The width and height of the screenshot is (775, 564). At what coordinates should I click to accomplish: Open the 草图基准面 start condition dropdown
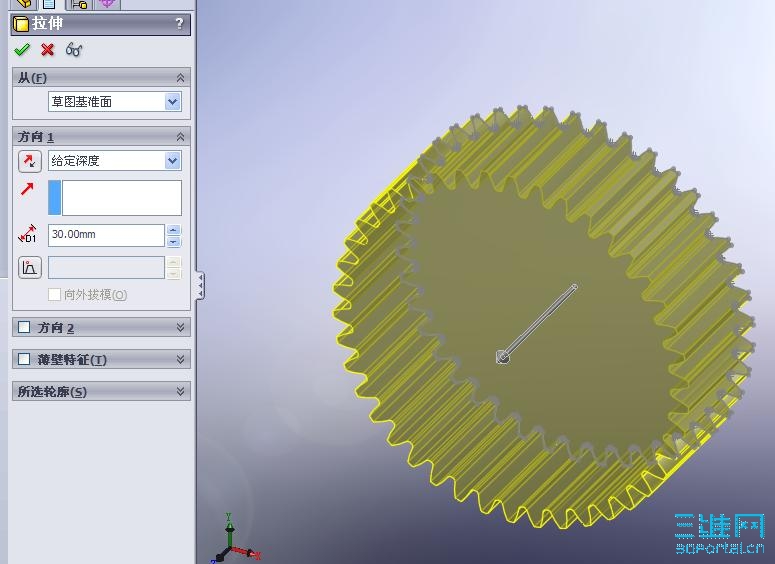172,102
